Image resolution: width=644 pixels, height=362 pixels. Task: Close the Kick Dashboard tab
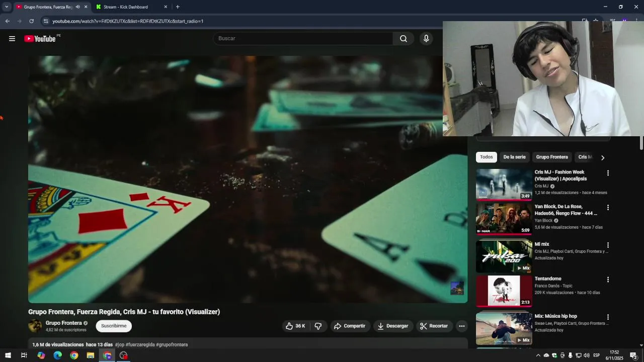[166, 7]
